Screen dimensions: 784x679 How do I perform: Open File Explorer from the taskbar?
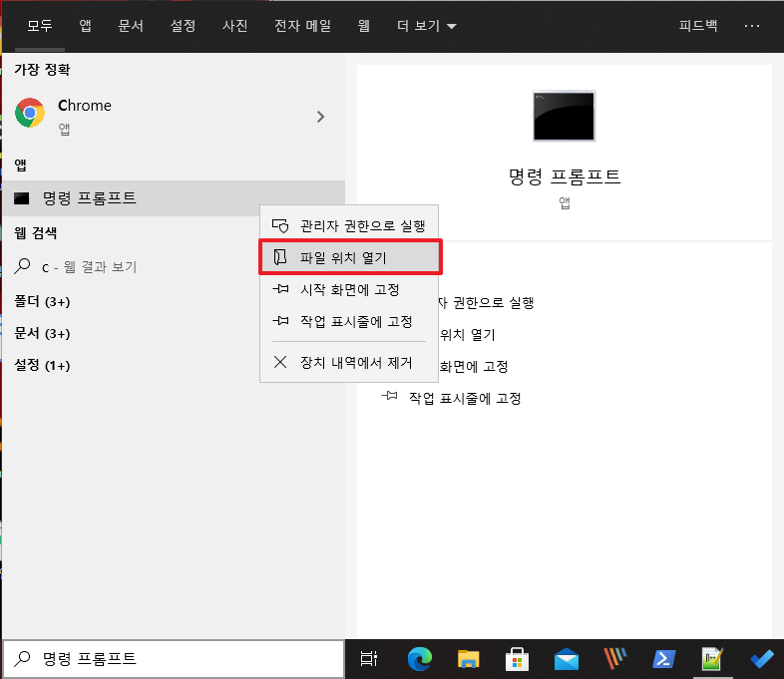(468, 659)
